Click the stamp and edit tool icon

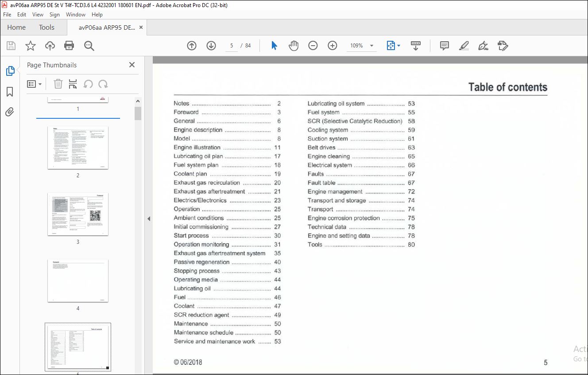click(503, 46)
